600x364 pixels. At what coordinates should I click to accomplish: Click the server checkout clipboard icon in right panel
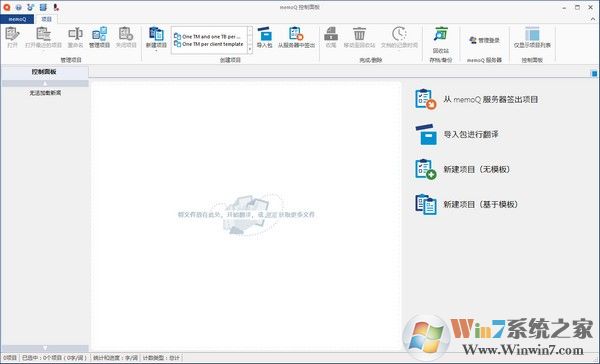coord(426,99)
